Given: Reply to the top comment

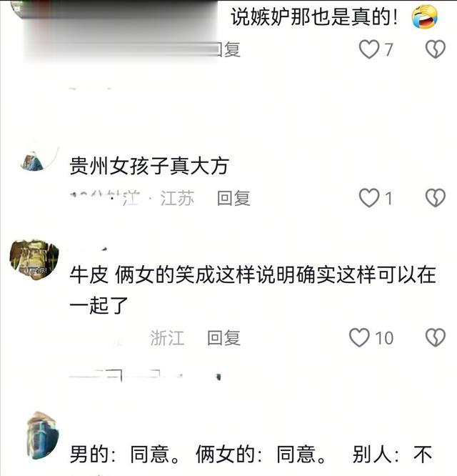Looking at the screenshot, I should pos(231,49).
